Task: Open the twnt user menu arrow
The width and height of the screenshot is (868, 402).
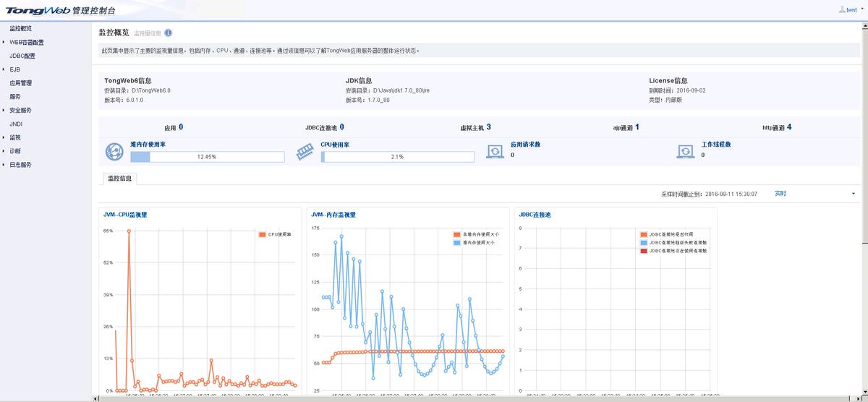Action: tap(861, 10)
